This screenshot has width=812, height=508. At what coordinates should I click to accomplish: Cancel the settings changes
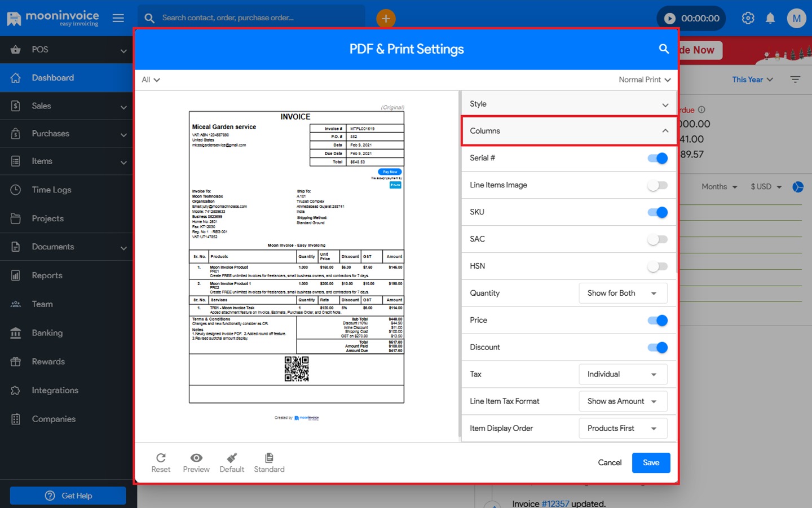(610, 462)
